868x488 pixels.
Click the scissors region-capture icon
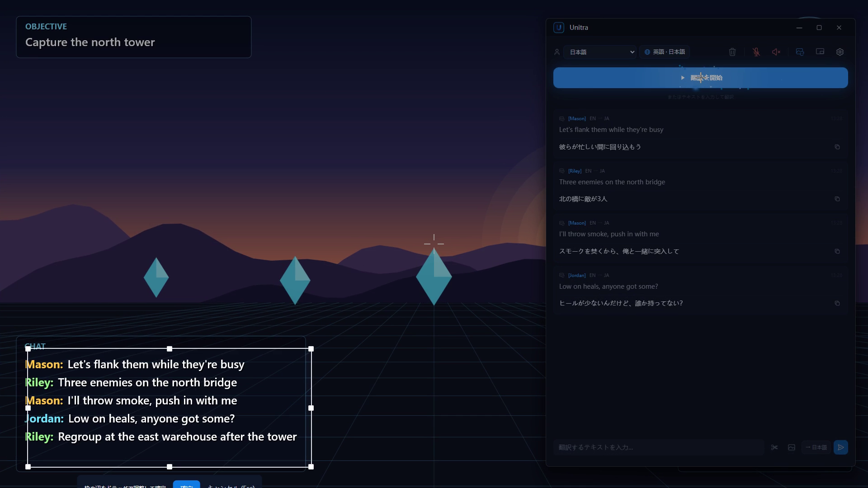pos(774,447)
